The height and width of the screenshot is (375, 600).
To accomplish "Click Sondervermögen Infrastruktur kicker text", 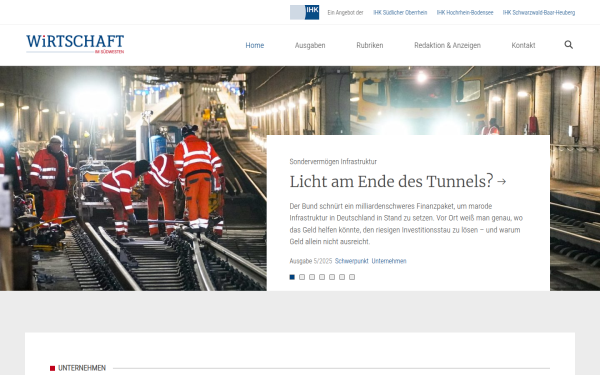I will 333,161.
